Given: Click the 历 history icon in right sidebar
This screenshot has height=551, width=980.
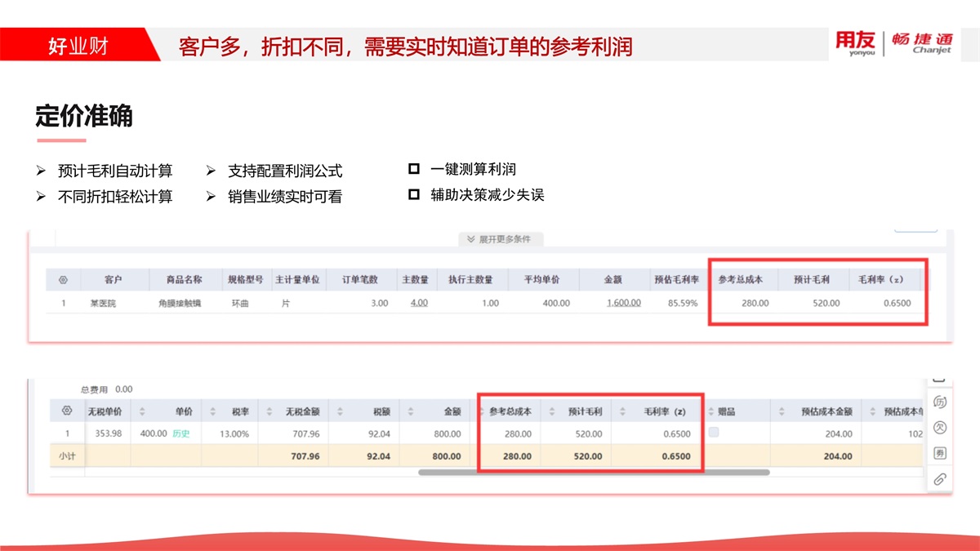Looking at the screenshot, I should tap(939, 402).
